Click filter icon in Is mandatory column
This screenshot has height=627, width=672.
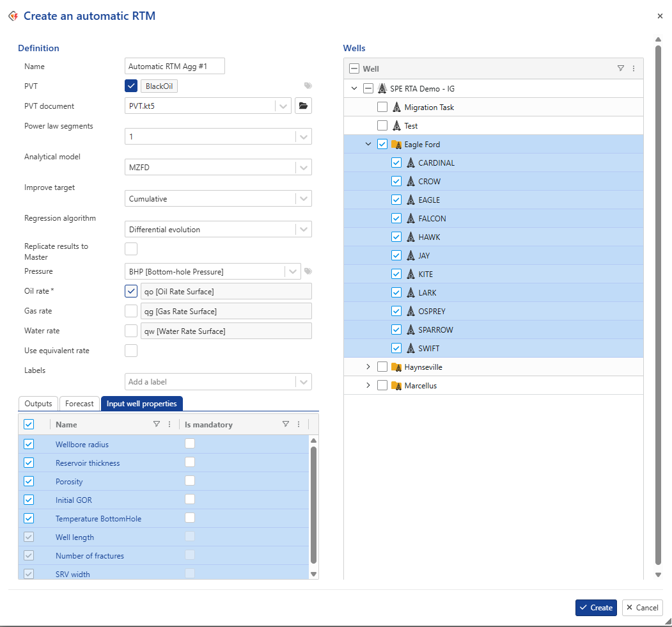click(286, 424)
